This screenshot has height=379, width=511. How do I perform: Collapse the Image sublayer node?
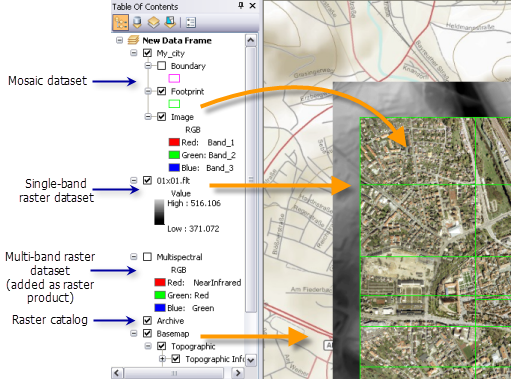pos(148,117)
